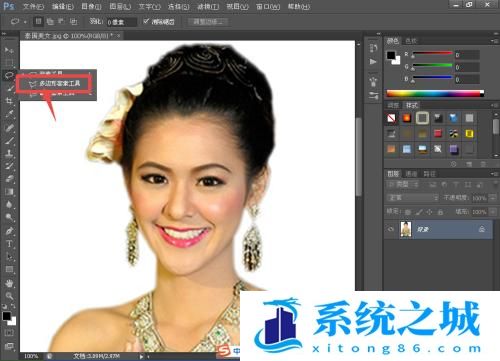Click the color spectrum ramp

click(x=435, y=94)
